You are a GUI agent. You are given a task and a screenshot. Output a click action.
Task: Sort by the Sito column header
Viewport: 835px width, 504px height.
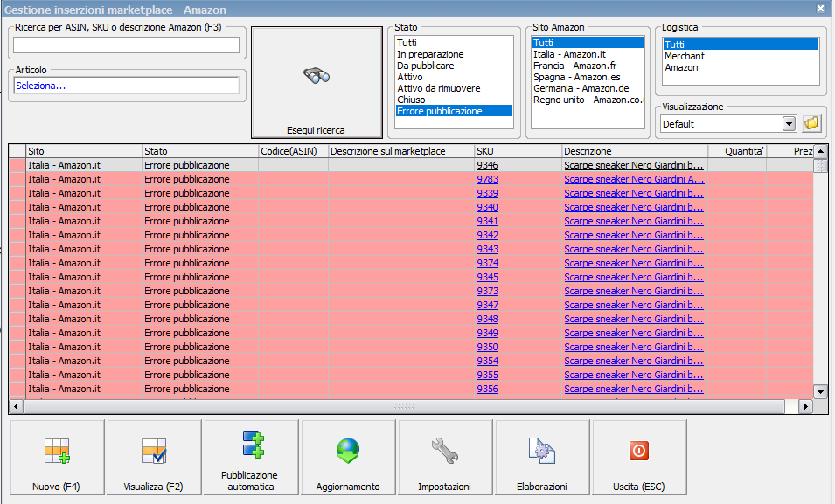84,151
